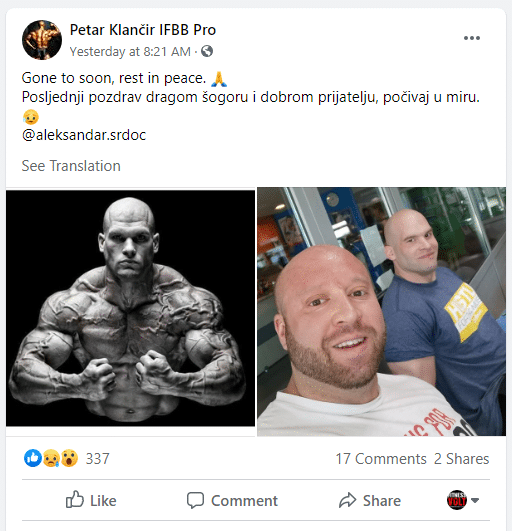The width and height of the screenshot is (512, 531).
Task: Like the post
Action: [x=91, y=500]
